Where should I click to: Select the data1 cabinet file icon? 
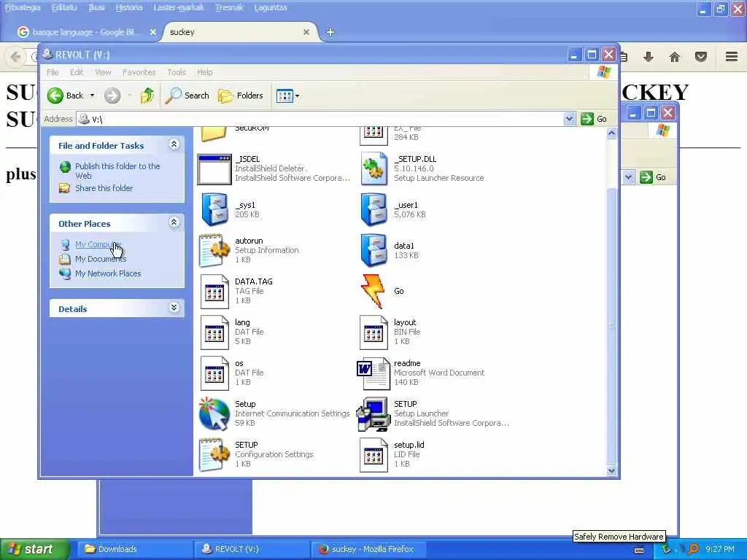373,250
